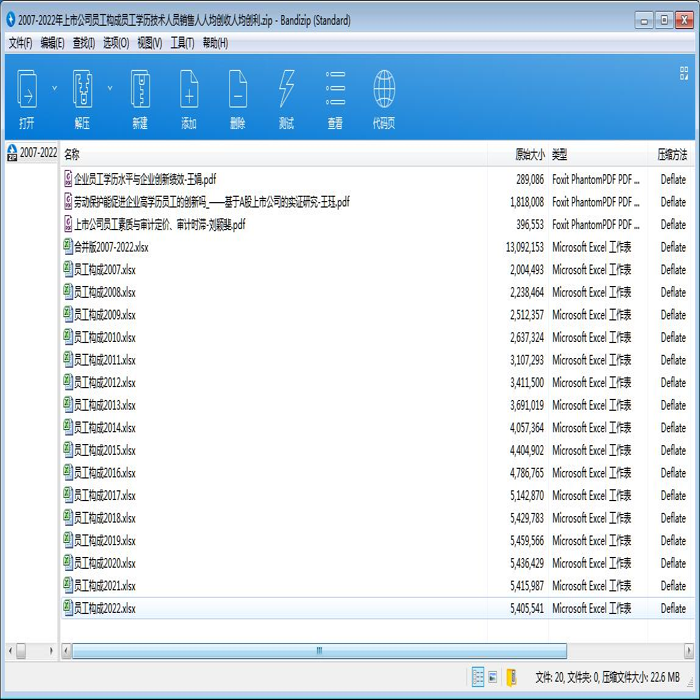Image resolution: width=700 pixels, height=700 pixels.
Task: Sort by the 原始大小 column header
Action: click(x=518, y=154)
